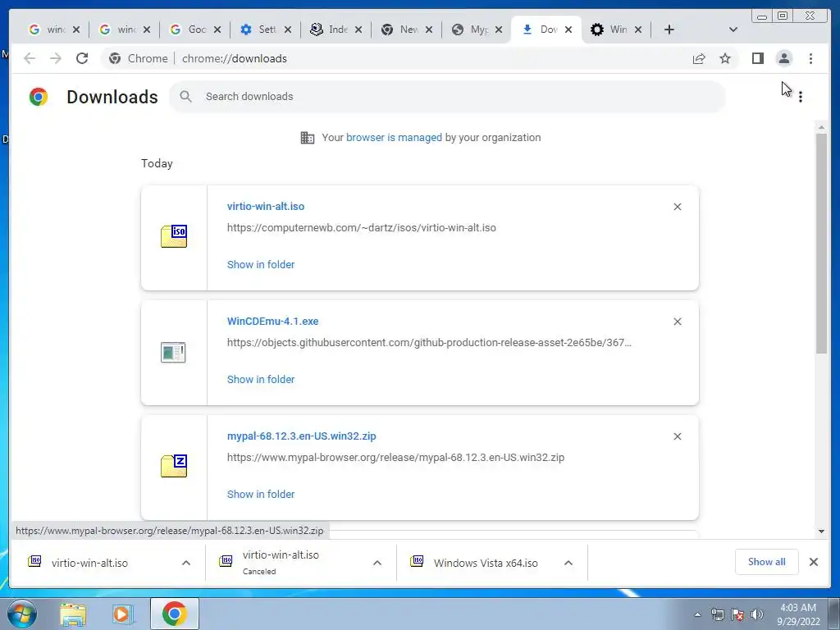
Task: Click the mypal-browser.org release URL
Action: click(x=396, y=458)
